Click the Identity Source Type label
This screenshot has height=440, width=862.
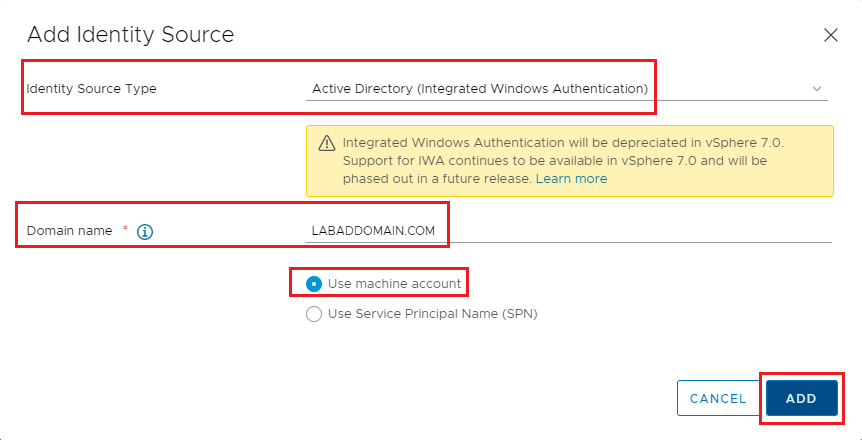pyautogui.click(x=91, y=89)
